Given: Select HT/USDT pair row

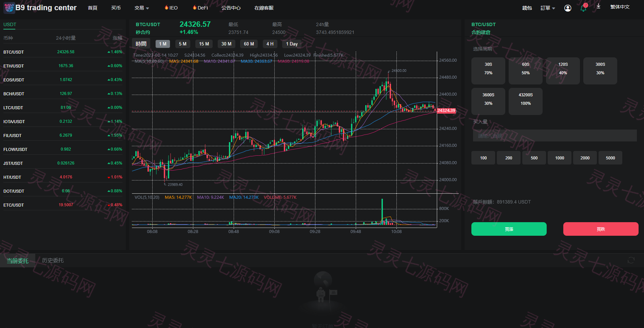Looking at the screenshot, I should 63,177.
